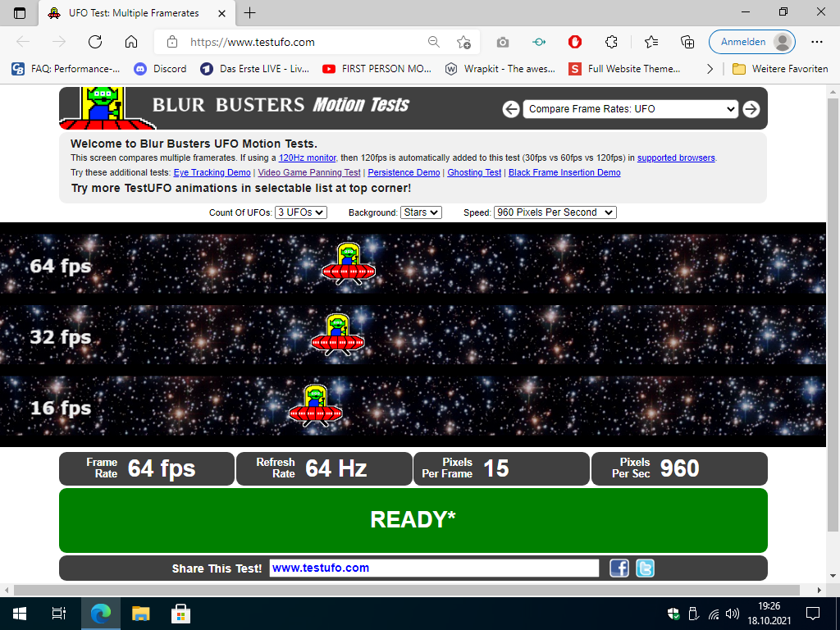The width and height of the screenshot is (840, 630).
Task: Open the Compare Frame Rates: UFO dropdown
Action: 631,109
